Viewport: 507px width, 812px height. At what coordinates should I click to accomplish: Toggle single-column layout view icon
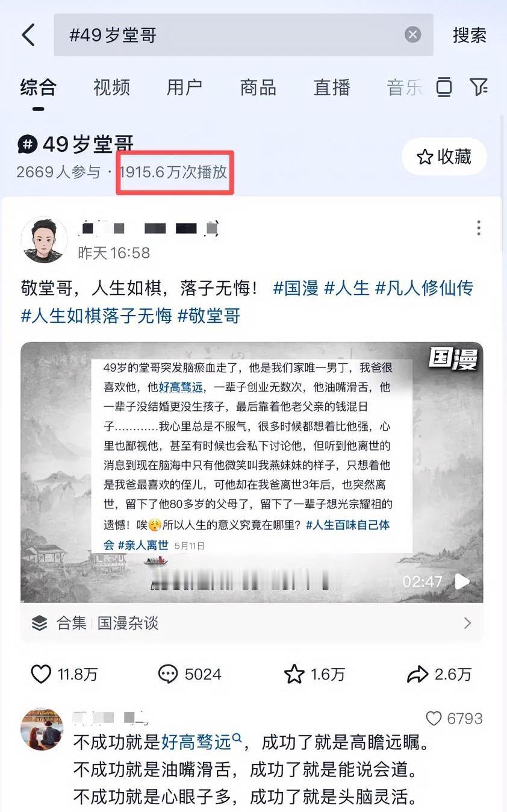click(x=444, y=87)
